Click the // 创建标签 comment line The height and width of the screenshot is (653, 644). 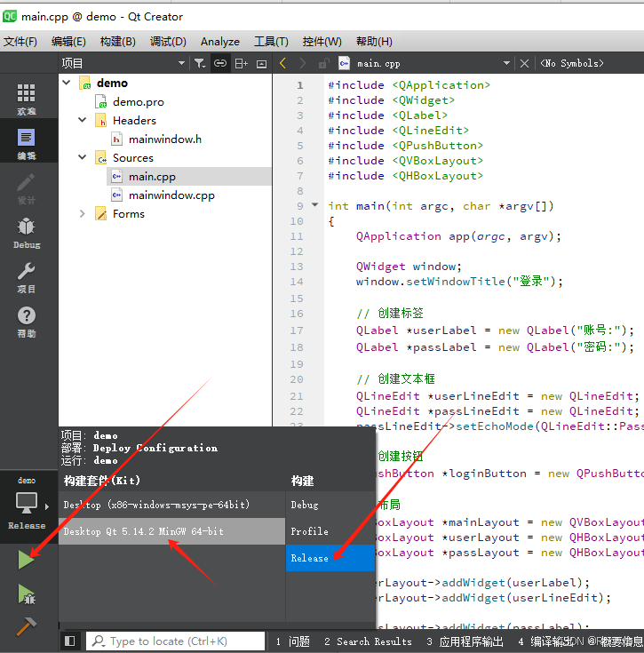390,313
